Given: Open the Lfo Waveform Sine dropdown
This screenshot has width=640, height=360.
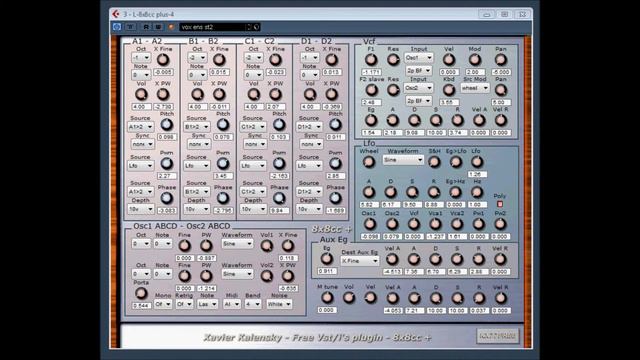Looking at the screenshot, I should (403, 160).
